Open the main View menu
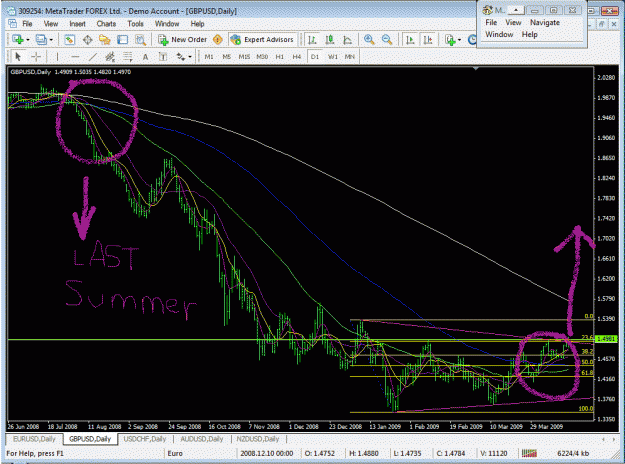The height and width of the screenshot is (464, 625). point(51,24)
